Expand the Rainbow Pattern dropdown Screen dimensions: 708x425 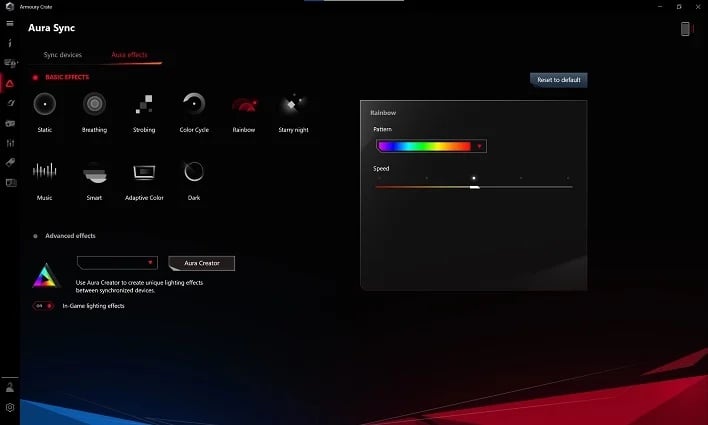431,146
